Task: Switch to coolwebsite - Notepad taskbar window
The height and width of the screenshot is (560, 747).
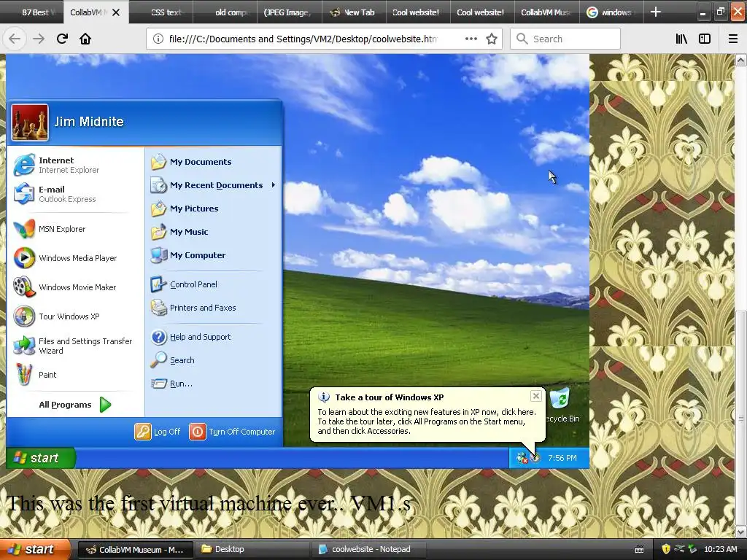Action: pos(368,550)
